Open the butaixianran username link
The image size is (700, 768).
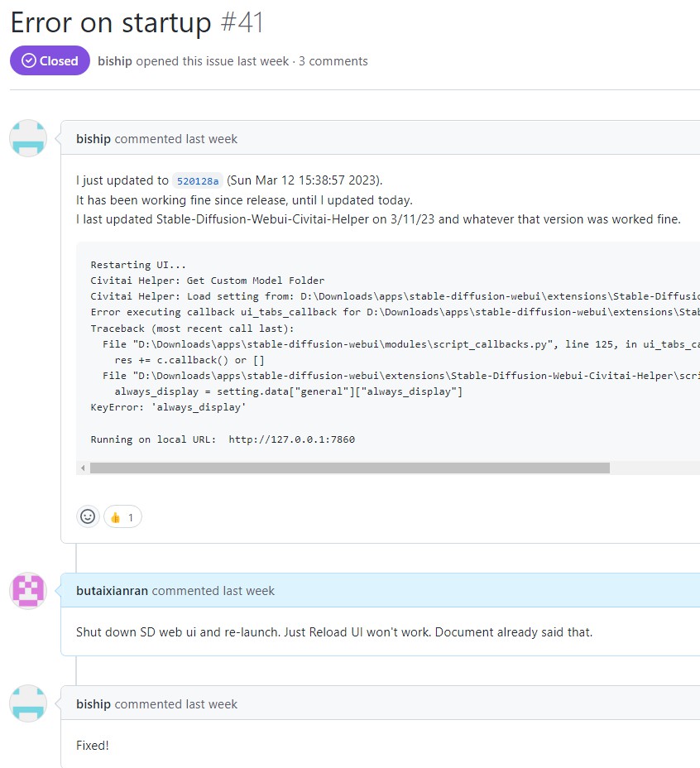point(112,591)
